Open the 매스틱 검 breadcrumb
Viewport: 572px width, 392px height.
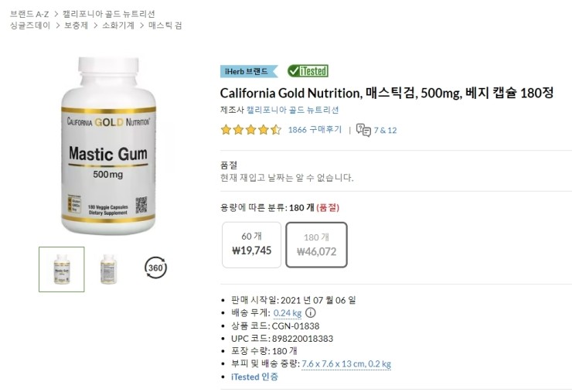[x=165, y=26]
